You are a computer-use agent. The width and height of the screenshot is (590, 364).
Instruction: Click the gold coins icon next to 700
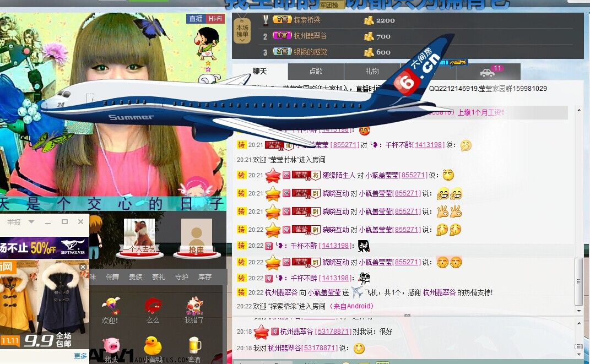click(369, 36)
